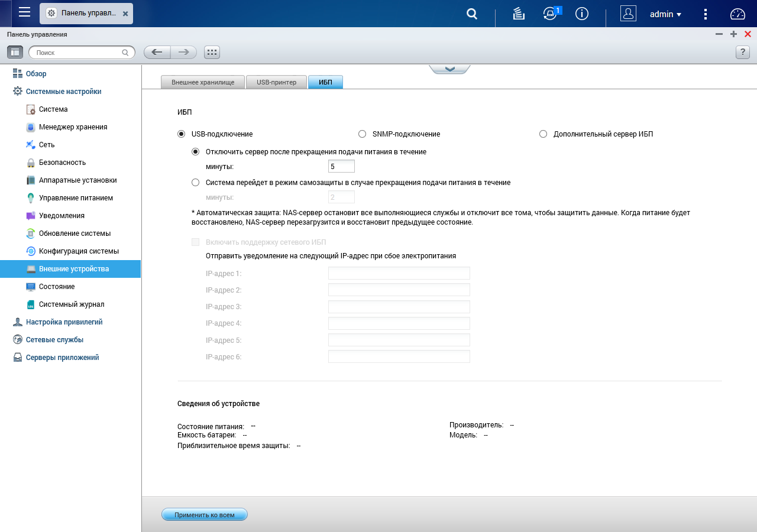Open the background tasks icon

click(x=519, y=14)
